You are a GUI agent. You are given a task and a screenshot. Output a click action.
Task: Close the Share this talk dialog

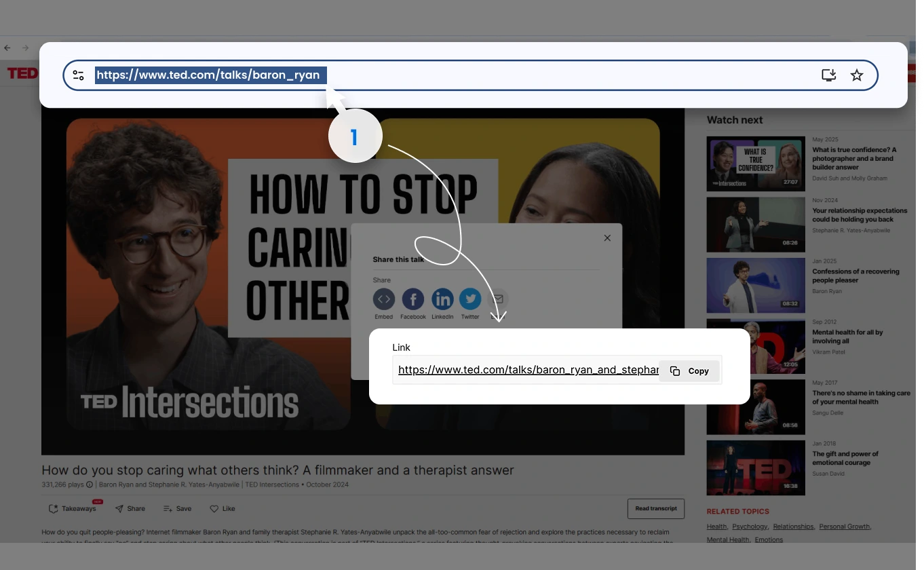(x=607, y=237)
